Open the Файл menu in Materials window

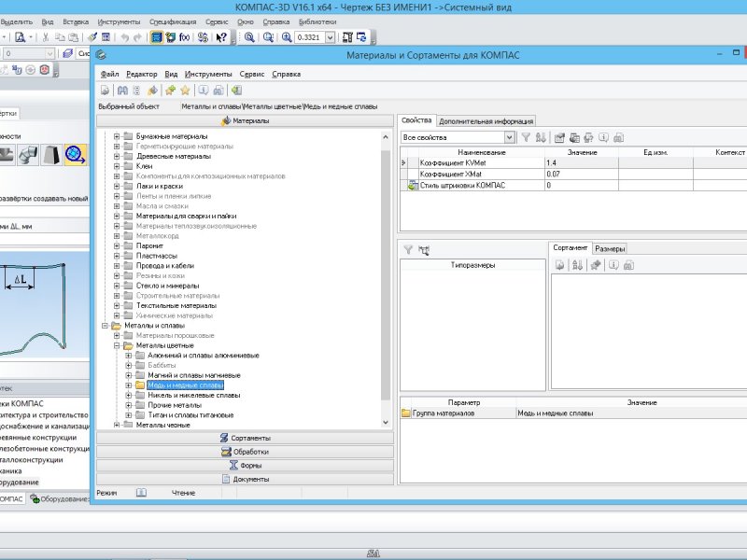(109, 75)
